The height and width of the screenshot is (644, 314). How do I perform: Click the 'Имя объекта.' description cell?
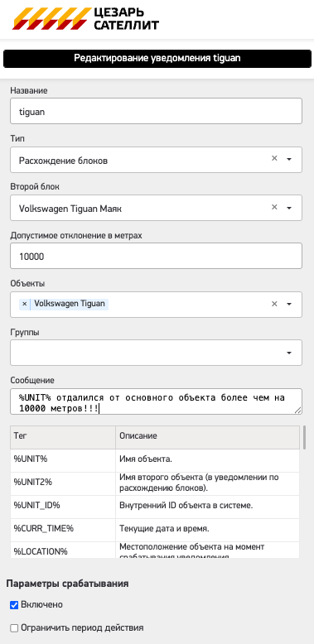coord(208,460)
